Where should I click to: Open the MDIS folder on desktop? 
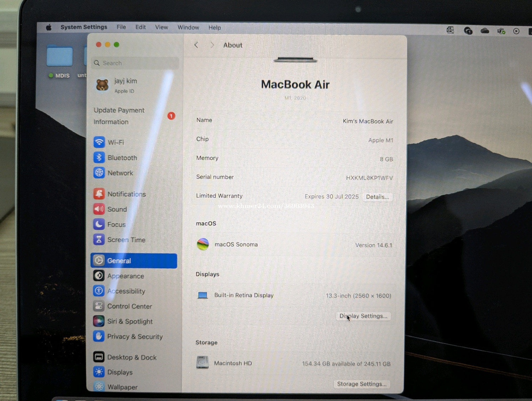(60, 56)
